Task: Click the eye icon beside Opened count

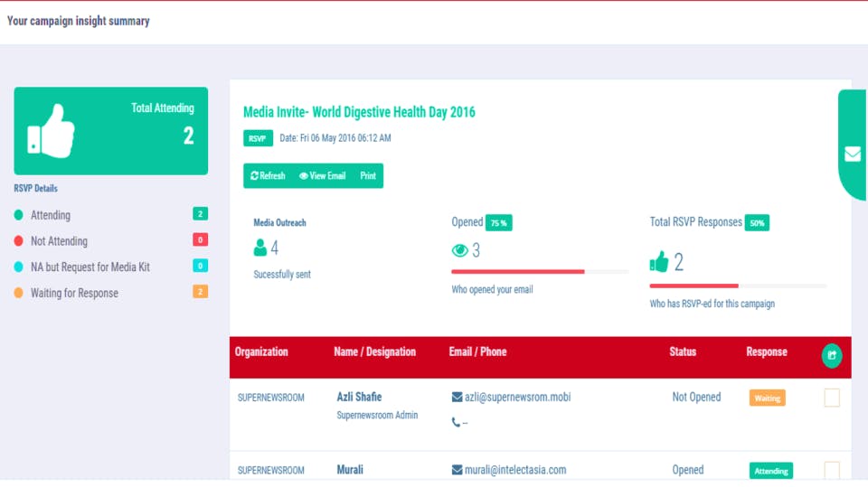Action: (459, 250)
